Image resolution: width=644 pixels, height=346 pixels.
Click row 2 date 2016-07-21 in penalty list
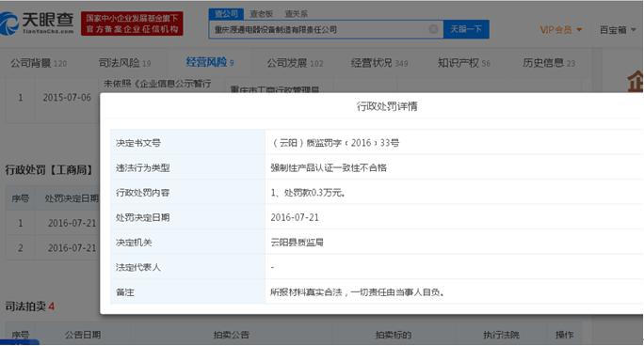tap(72, 248)
